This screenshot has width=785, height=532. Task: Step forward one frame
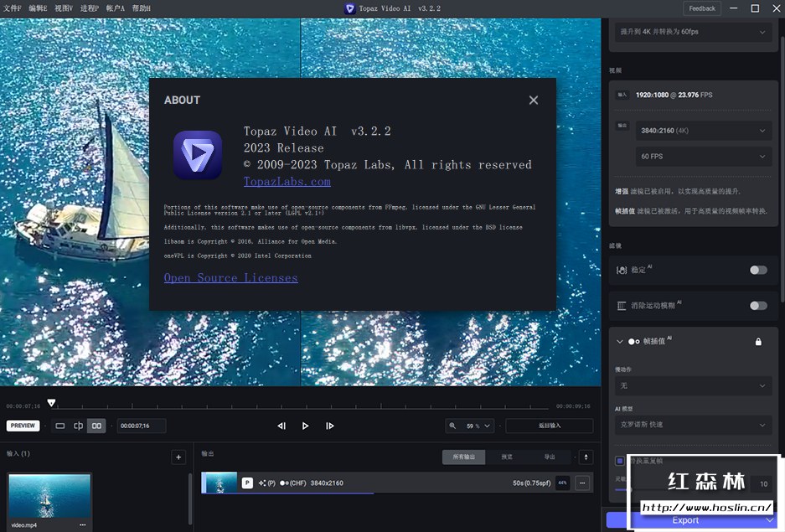[329, 426]
